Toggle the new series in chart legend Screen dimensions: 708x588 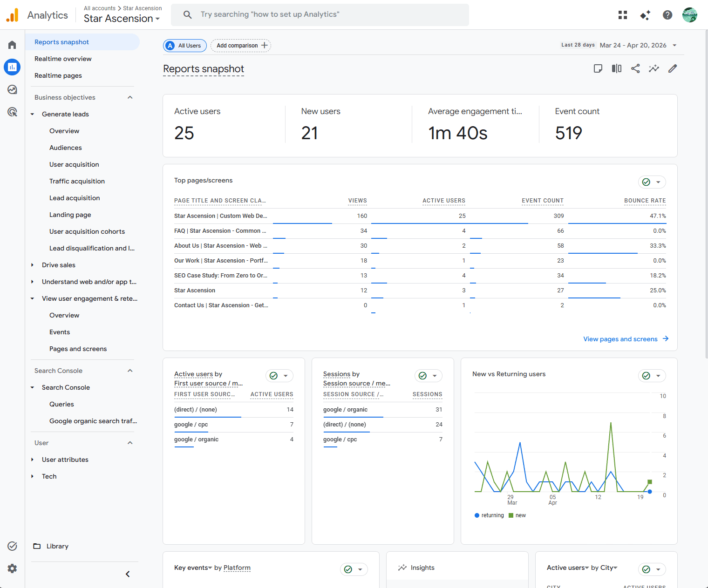tap(517, 515)
